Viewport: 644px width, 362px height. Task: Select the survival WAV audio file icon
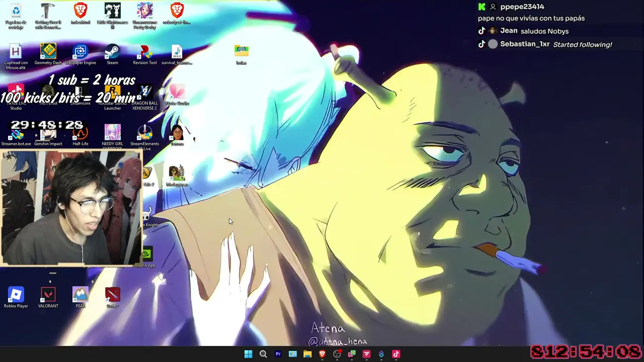coord(177,54)
